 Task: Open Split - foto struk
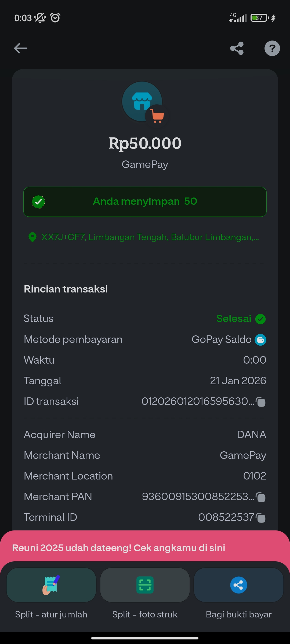[x=145, y=585]
